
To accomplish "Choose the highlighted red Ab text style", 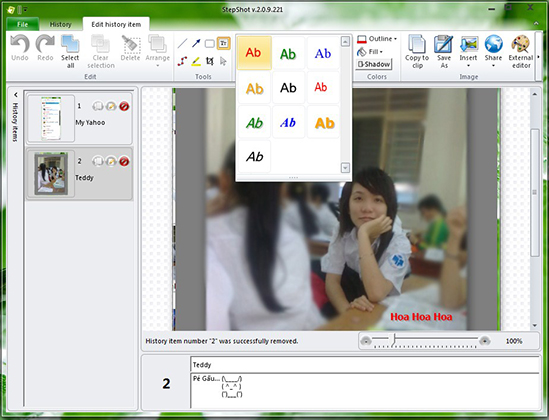I will pos(254,53).
